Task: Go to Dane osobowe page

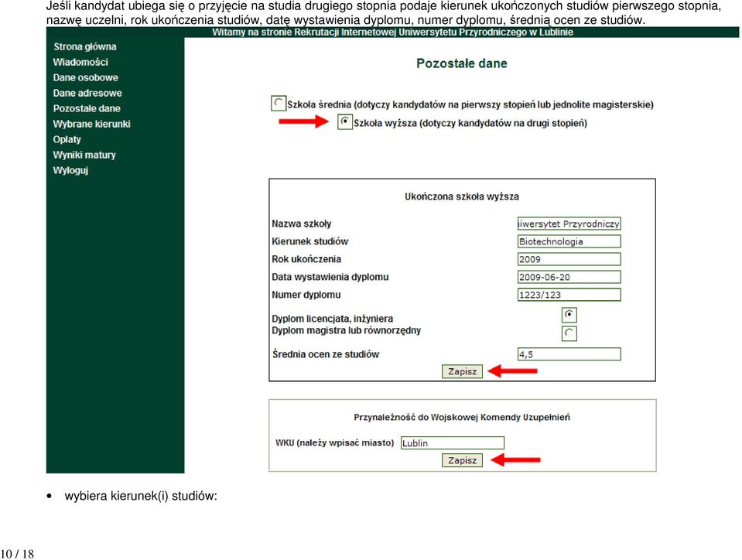Action: pyautogui.click(x=86, y=77)
